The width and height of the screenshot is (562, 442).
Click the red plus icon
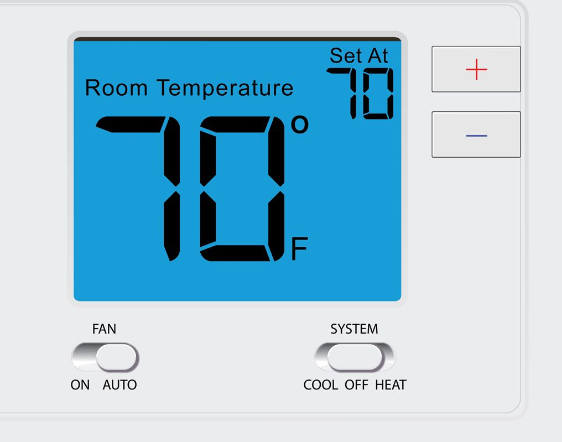click(476, 69)
